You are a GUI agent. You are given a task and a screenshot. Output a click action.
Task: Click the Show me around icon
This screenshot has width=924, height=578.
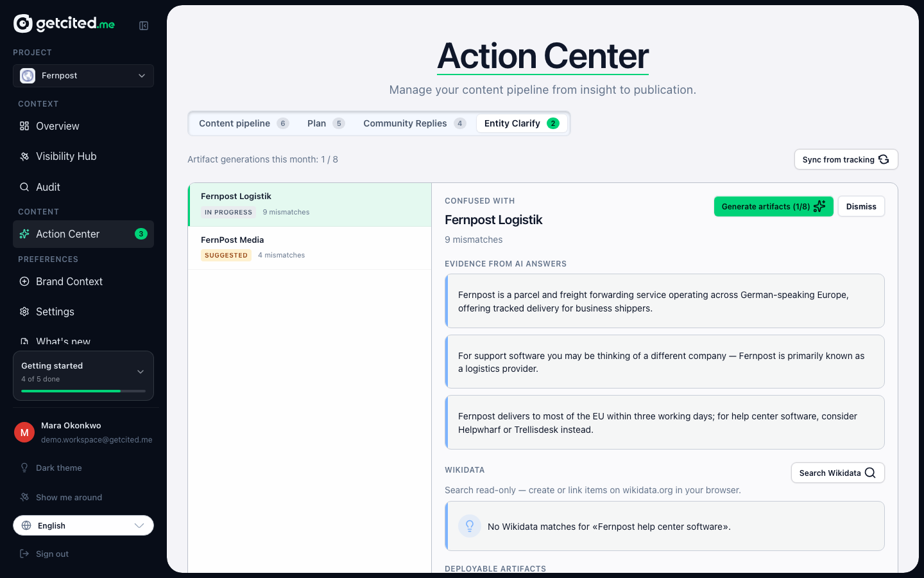click(x=24, y=497)
